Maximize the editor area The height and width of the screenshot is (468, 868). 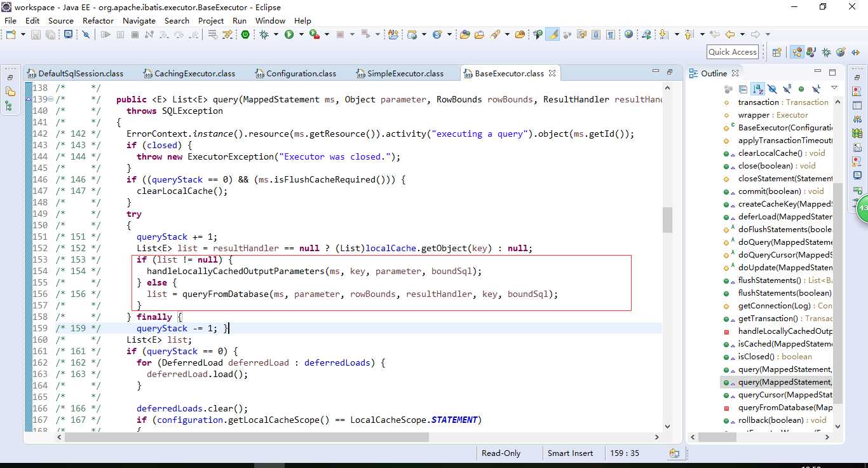pos(669,72)
